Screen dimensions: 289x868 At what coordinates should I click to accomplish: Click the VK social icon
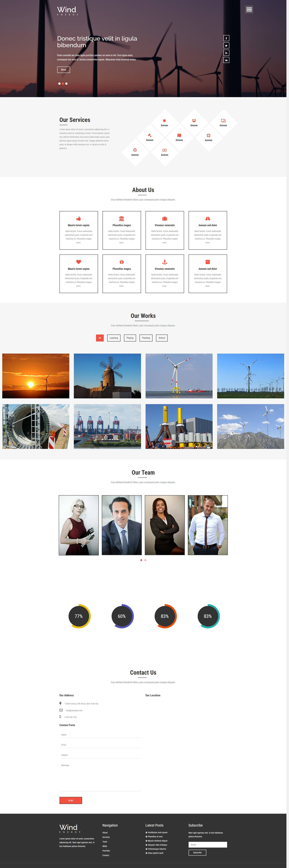point(226,60)
